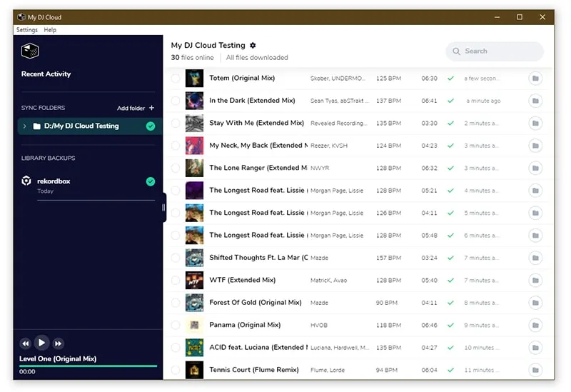
Task: Open folder icon for Forest Of Gold row
Action: pyautogui.click(x=535, y=303)
